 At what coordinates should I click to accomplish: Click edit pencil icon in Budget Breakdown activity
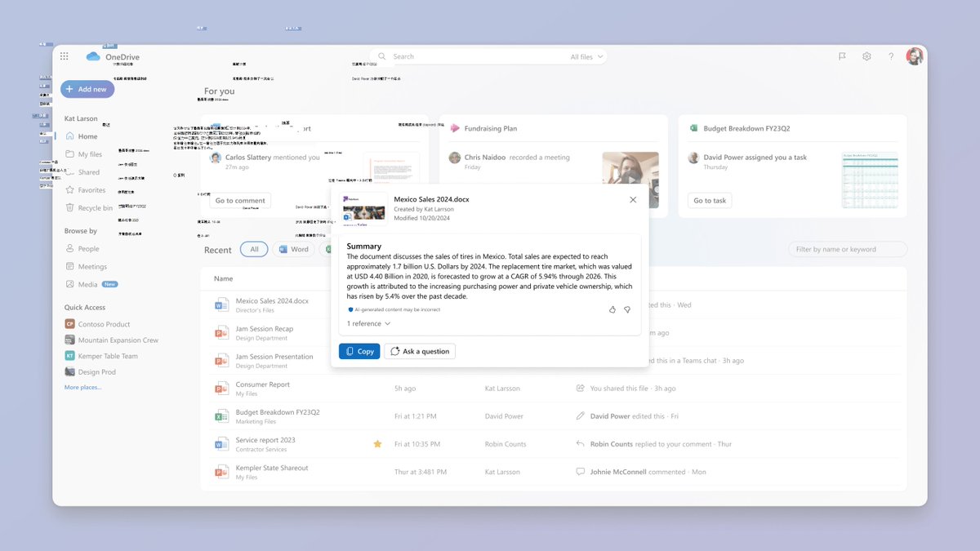point(580,416)
